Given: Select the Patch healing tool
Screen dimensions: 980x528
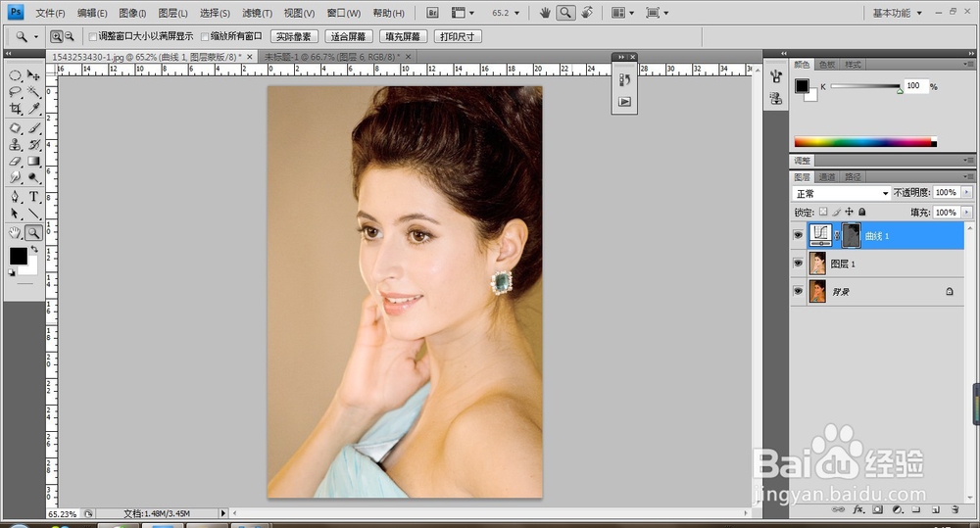Looking at the screenshot, I should (x=15, y=128).
